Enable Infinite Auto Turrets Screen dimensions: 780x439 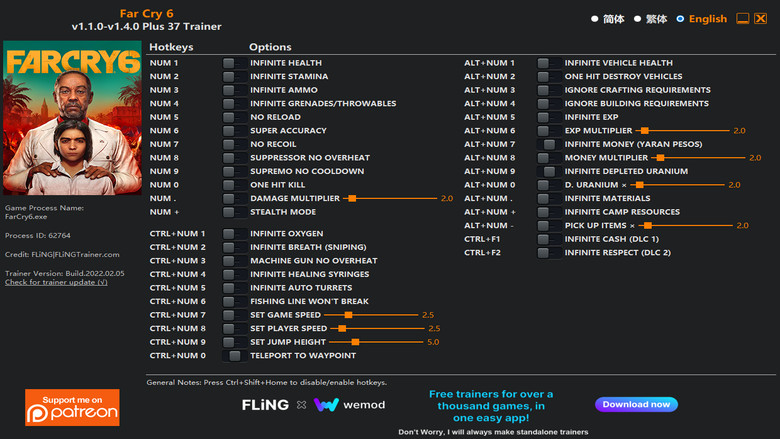(x=234, y=288)
